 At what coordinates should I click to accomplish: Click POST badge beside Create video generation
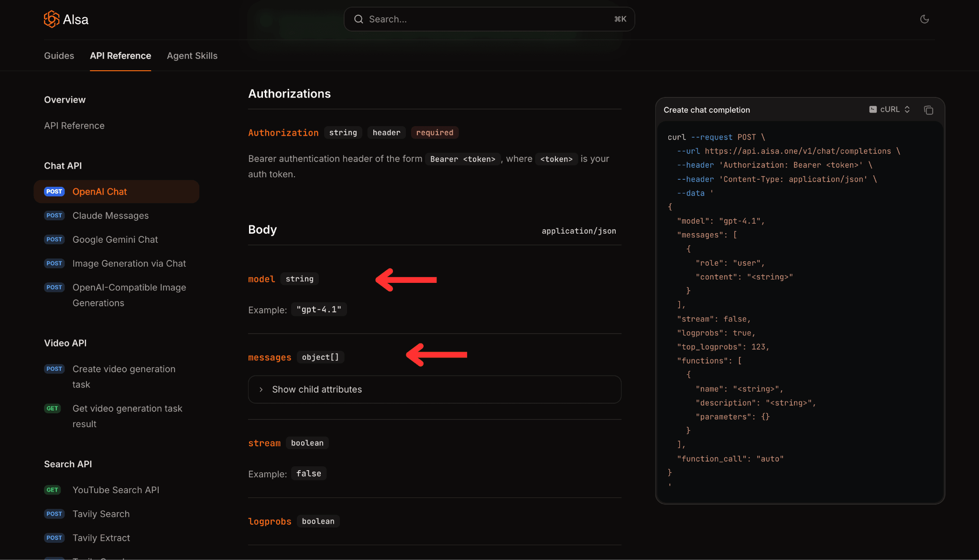54,369
